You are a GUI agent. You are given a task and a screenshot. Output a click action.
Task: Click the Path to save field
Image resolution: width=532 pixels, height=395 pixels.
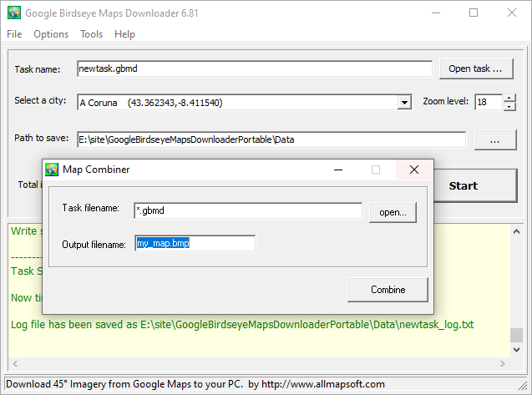271,139
